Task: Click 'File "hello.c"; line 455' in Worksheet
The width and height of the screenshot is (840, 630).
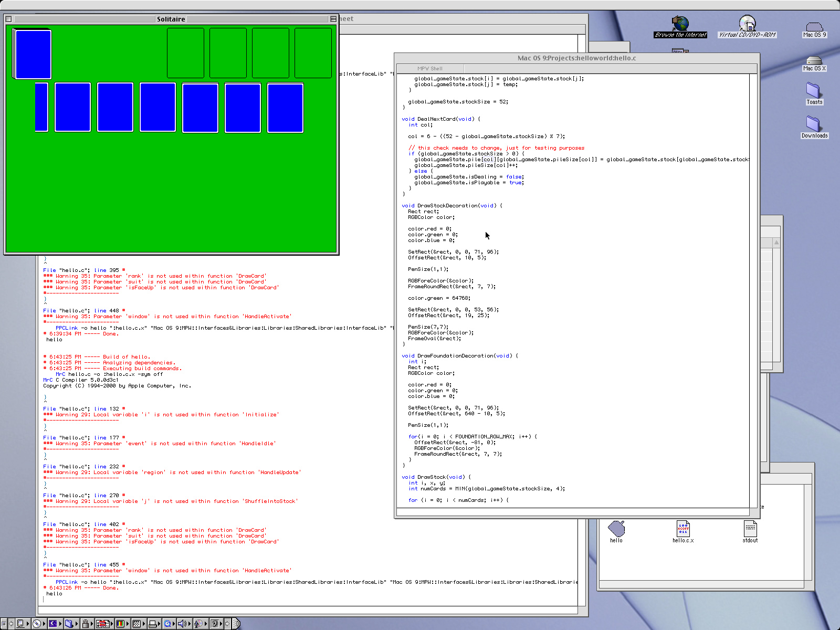Action: 81,565
